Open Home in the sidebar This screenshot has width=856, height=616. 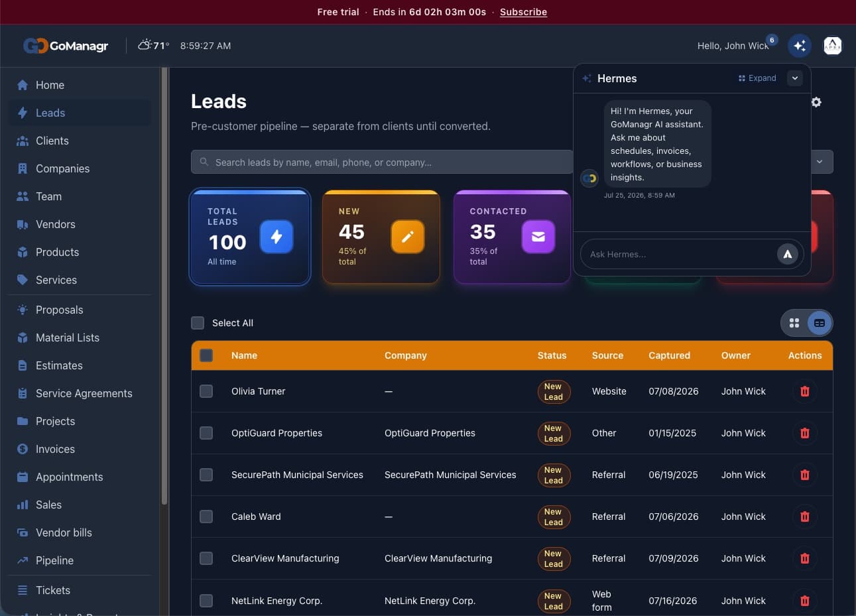[80, 85]
